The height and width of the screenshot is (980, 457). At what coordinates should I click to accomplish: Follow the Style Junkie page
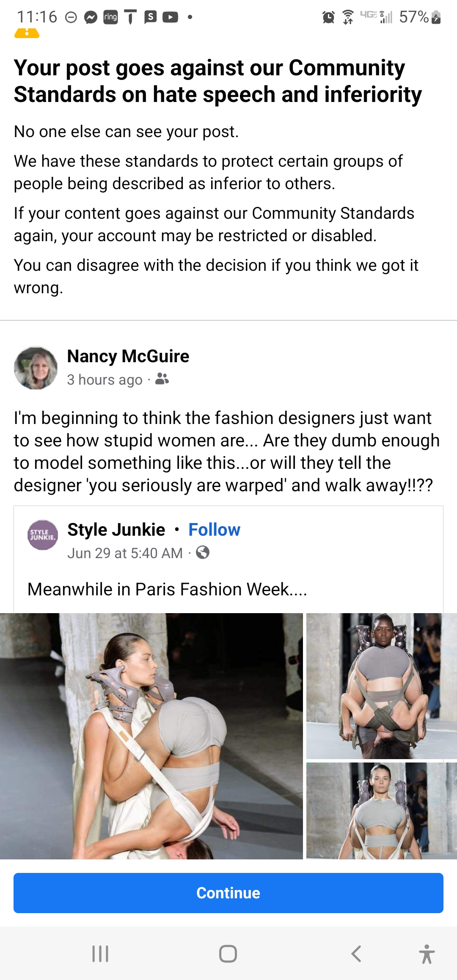pyautogui.click(x=214, y=530)
